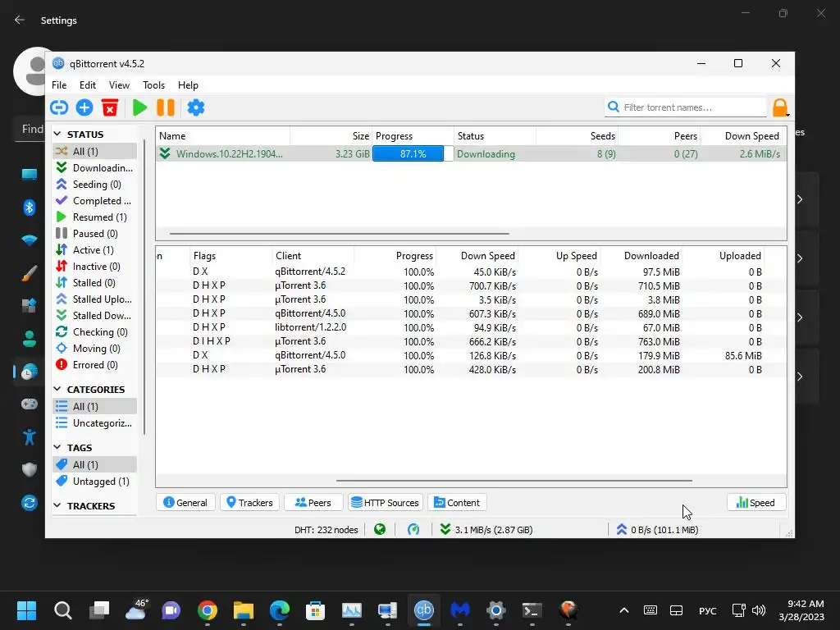Viewport: 840px width, 630px height.
Task: Open the Speed graph tab
Action: point(756,503)
